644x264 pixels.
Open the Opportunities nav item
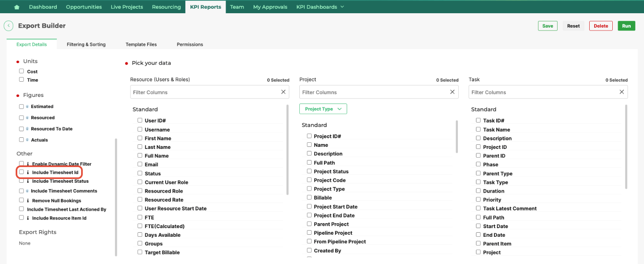tap(84, 7)
